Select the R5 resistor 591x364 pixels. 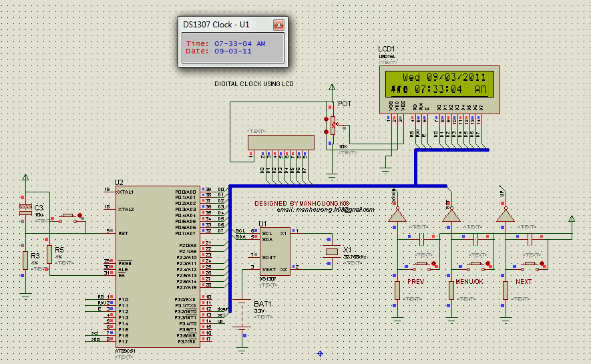(x=49, y=254)
